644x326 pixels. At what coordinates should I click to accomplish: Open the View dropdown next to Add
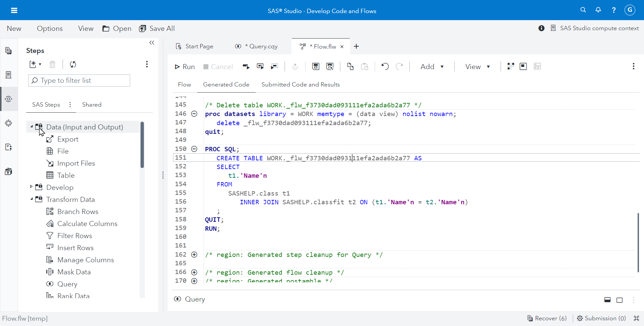tap(477, 66)
